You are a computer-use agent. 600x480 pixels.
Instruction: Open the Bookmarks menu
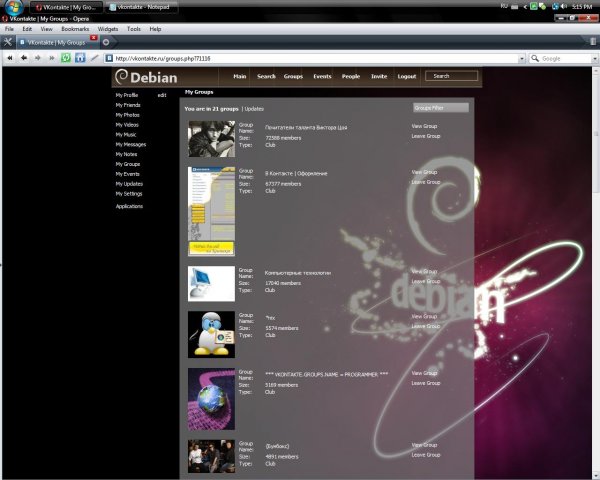[x=75, y=29]
